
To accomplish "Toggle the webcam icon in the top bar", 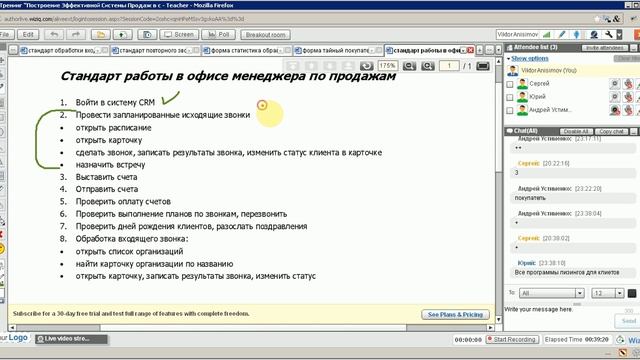I will tap(594, 35).
